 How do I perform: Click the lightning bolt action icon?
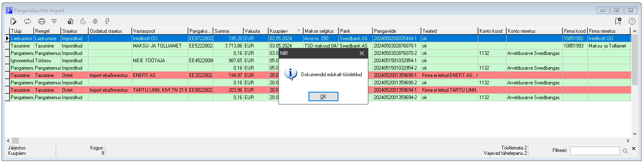point(107,21)
